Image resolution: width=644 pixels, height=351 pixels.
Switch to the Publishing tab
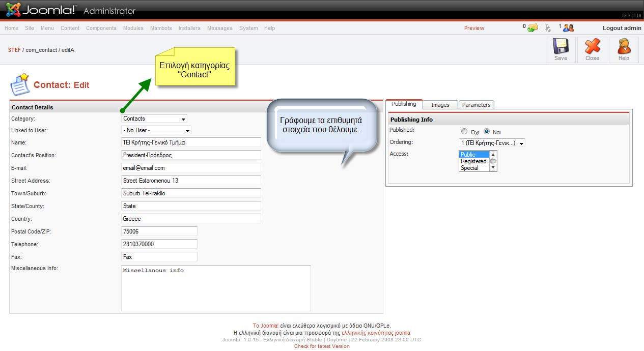point(404,104)
